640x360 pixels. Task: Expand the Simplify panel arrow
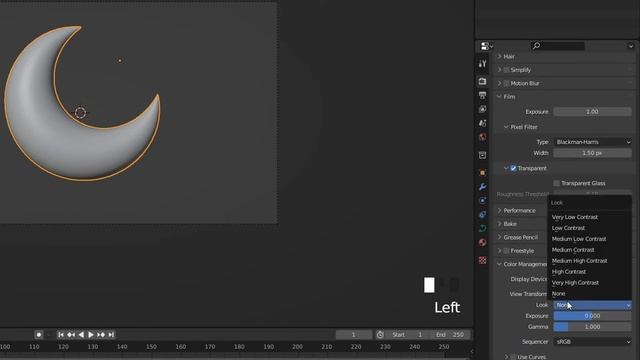499,70
